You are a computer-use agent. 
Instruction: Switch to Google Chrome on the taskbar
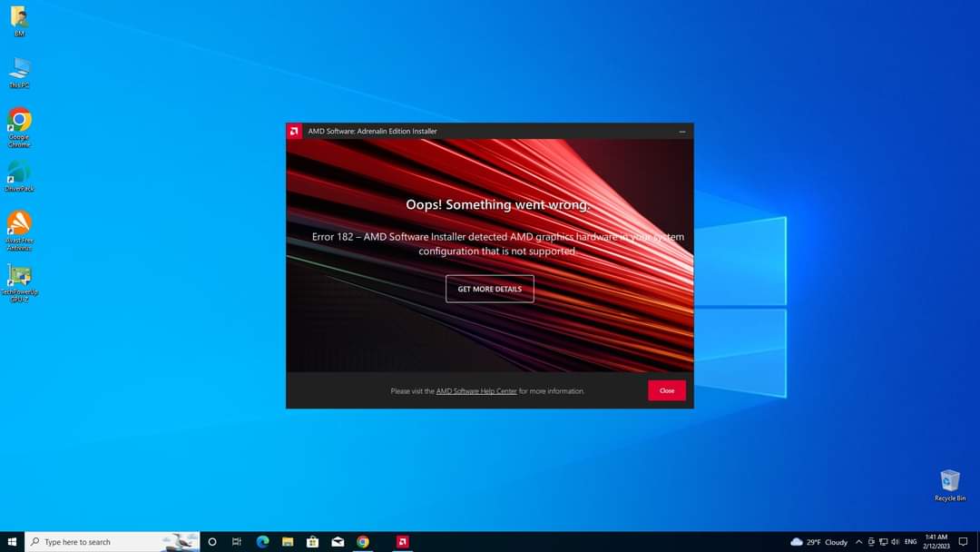coord(362,542)
